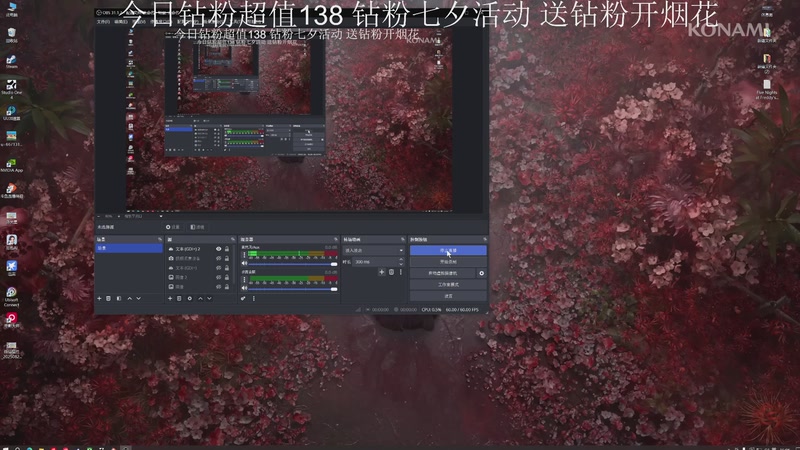Undock the Scene Transitions panel with its header icon

(403, 239)
